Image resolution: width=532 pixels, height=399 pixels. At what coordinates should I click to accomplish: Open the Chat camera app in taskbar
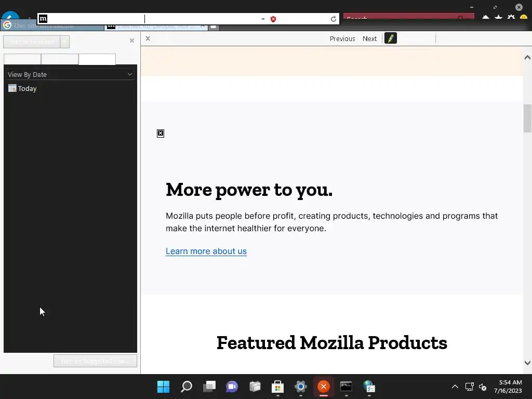point(232,387)
